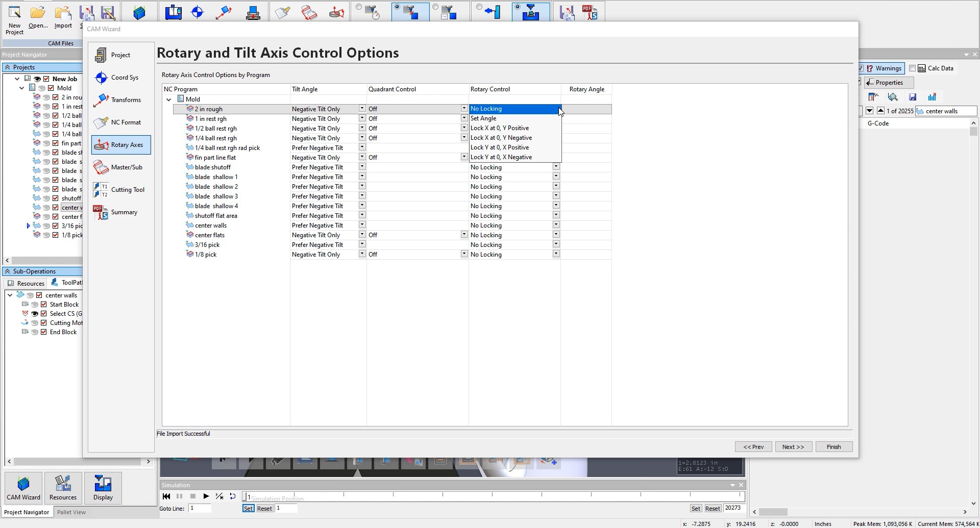The width and height of the screenshot is (980, 528).
Task: Open Tilt Angle dropdown for blade shutoff
Action: coord(362,167)
